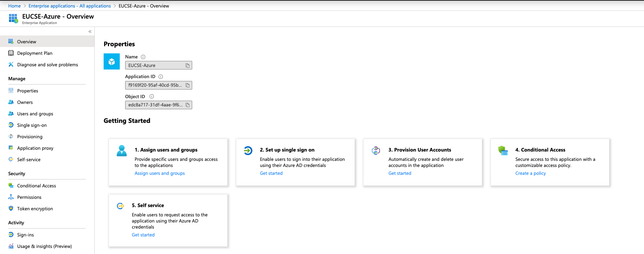The width and height of the screenshot is (644, 254).
Task: Click the Single sign-on arrow icon in sidebar
Action: (11, 125)
